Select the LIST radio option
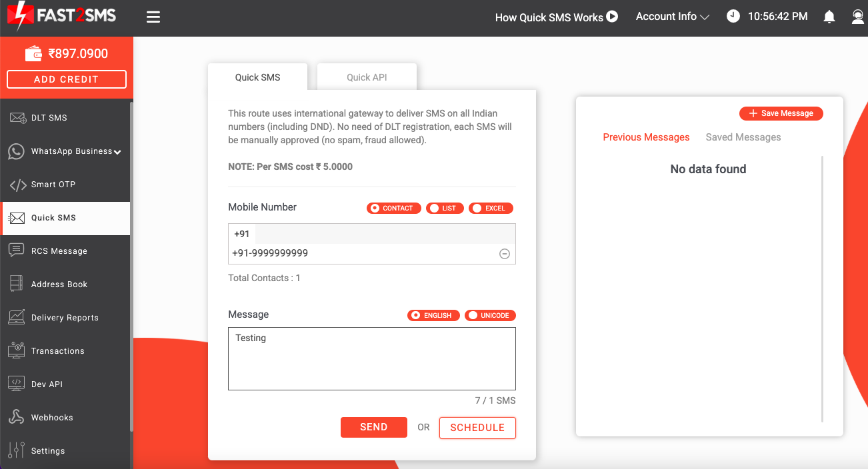The width and height of the screenshot is (868, 469). 445,209
